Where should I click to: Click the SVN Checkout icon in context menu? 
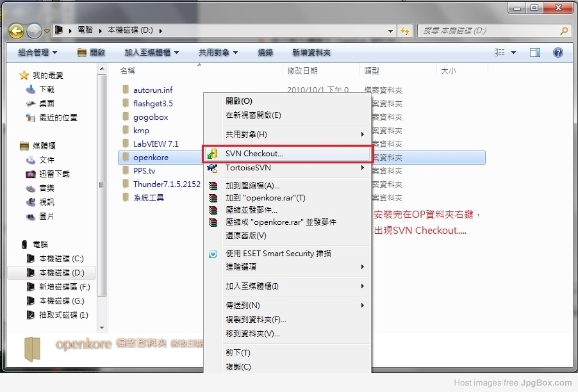tap(213, 154)
